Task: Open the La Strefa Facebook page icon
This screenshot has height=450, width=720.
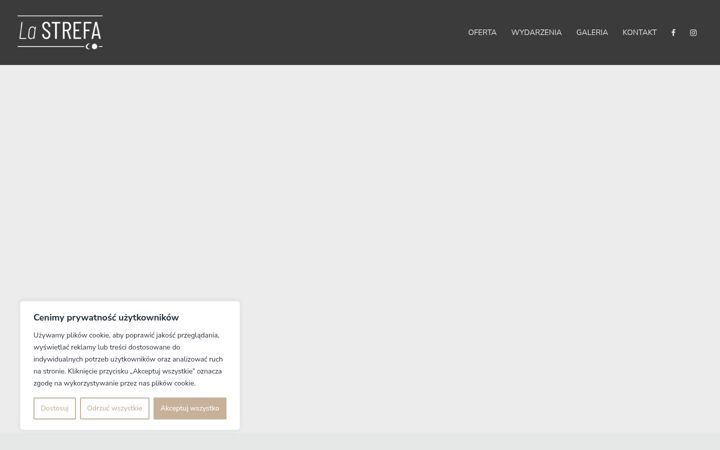Action: 673,33
